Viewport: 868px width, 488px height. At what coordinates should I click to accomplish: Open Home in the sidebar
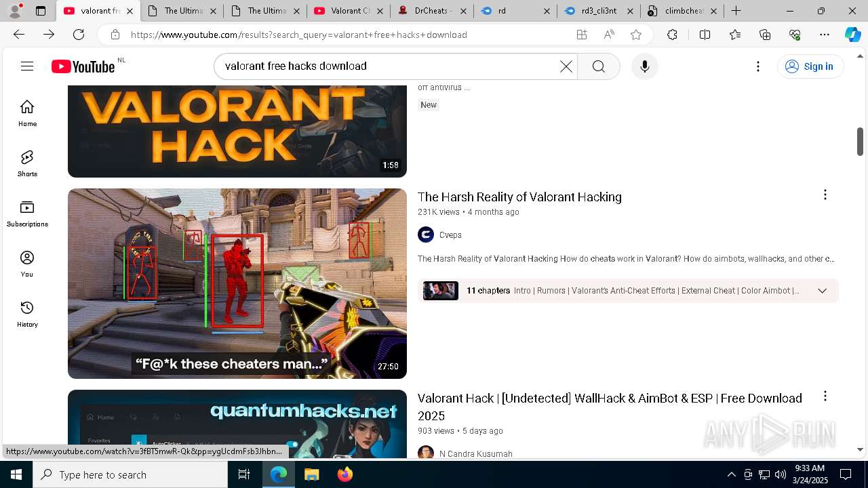coord(27,113)
